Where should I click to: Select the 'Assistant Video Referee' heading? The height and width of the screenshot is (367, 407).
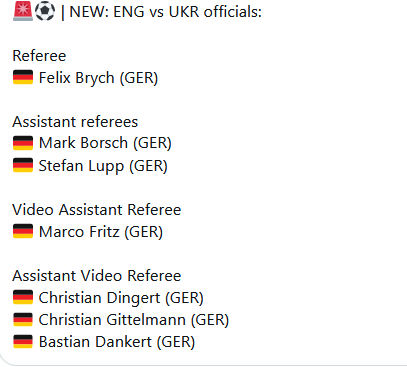[97, 276]
